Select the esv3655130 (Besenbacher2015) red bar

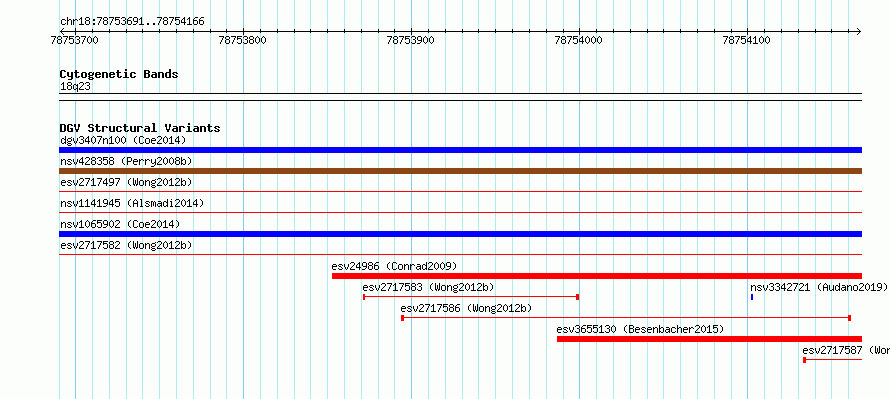[710, 339]
